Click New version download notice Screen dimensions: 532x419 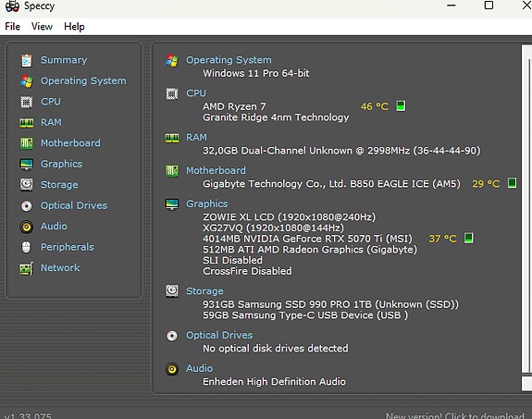454,415
